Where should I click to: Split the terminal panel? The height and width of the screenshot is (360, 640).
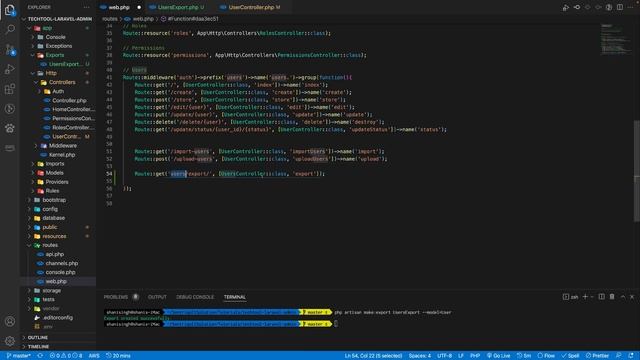[602, 297]
